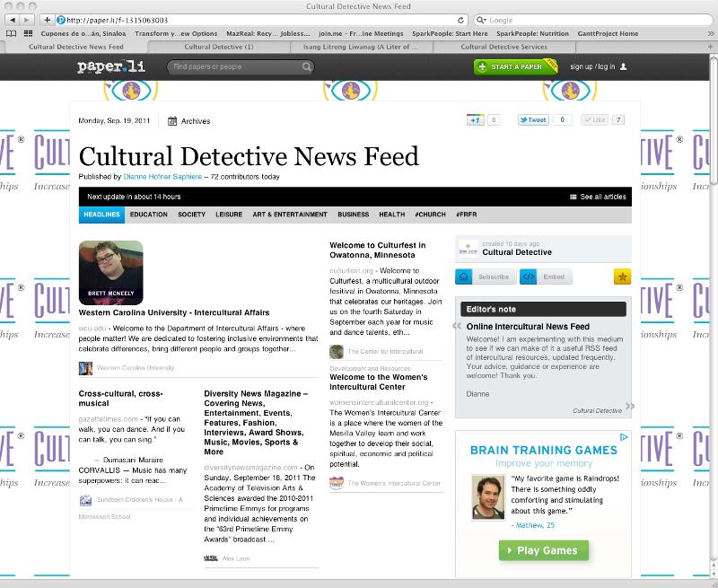
Task: Switch to the Cultural Detective Services browser tab
Action: pos(503,47)
